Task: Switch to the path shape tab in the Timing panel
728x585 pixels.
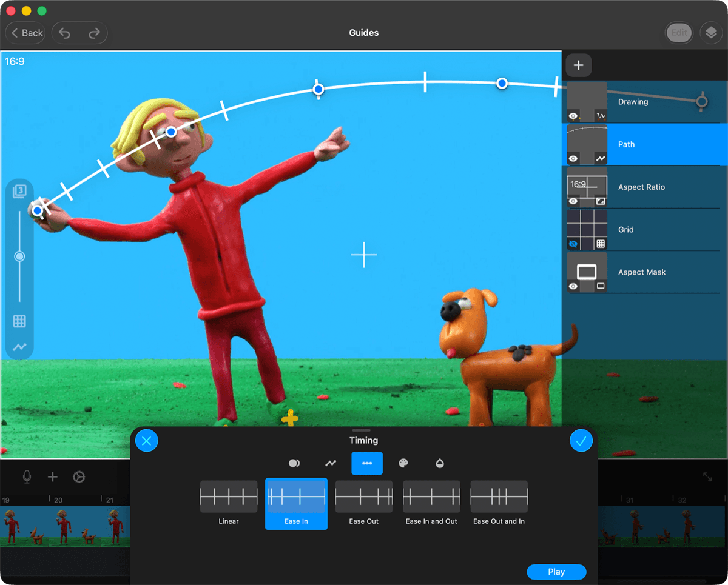Action: tap(331, 463)
